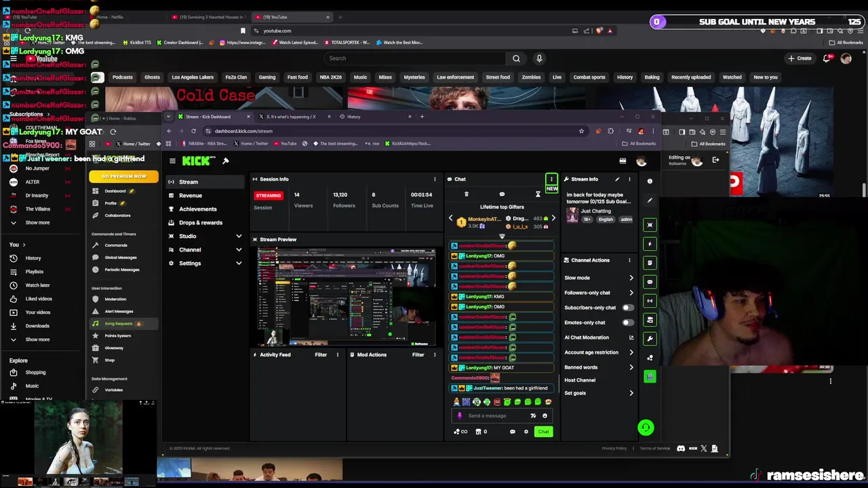Click the Stream Preview thumbnail
Screen dimensions: 868x488
coord(346,297)
